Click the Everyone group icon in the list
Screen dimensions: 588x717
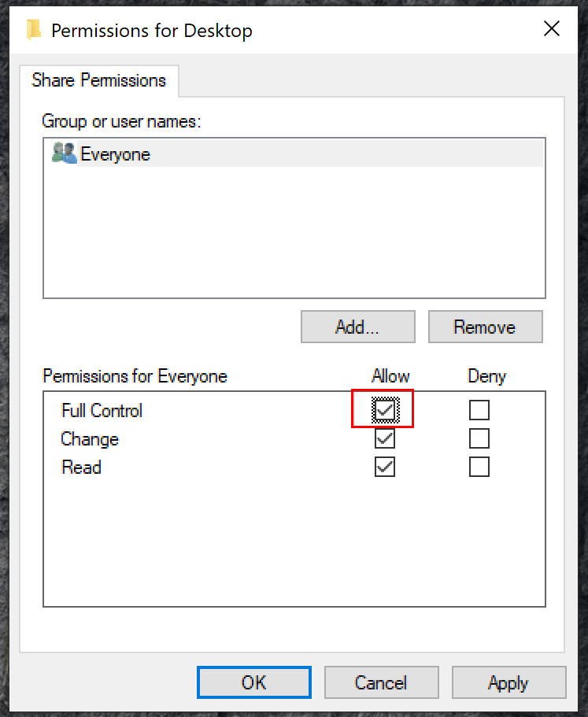[64, 153]
